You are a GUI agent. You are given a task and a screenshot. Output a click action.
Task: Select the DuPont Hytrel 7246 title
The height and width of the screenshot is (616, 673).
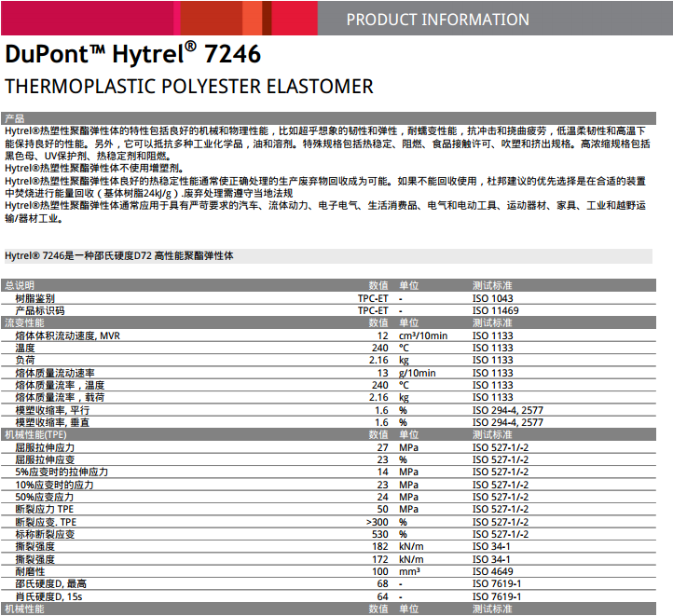tap(132, 54)
